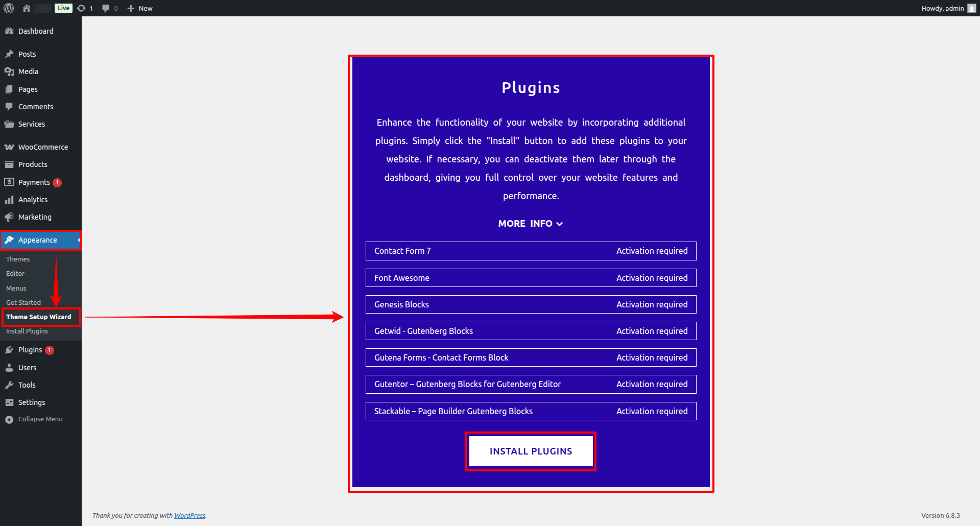This screenshot has width=980, height=526.
Task: Expand the MORE INFO chevron
Action: 560,224
